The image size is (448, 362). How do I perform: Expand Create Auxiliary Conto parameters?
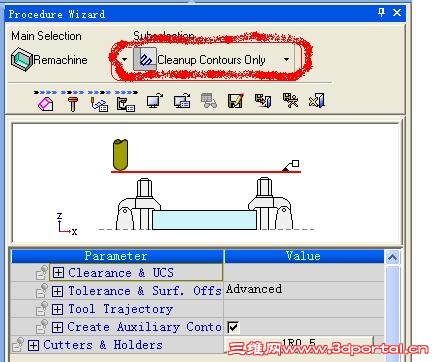tap(57, 327)
